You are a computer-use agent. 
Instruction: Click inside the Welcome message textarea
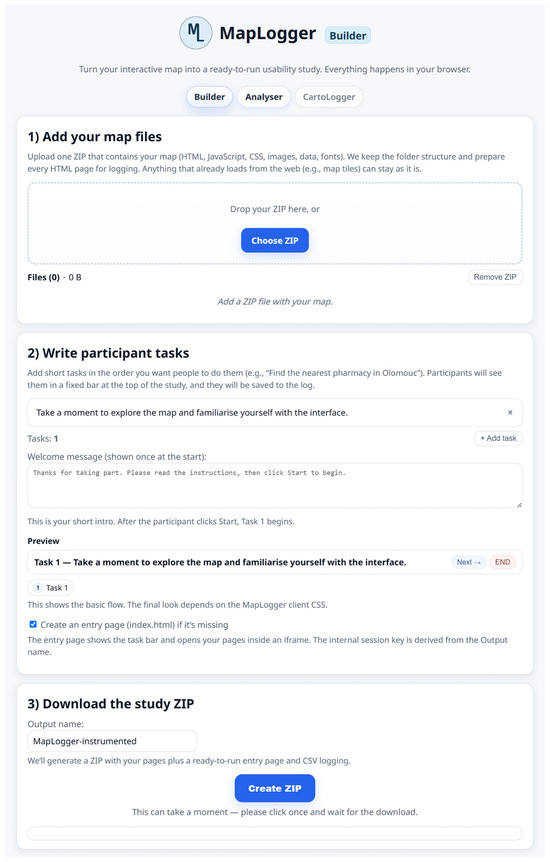[275, 485]
